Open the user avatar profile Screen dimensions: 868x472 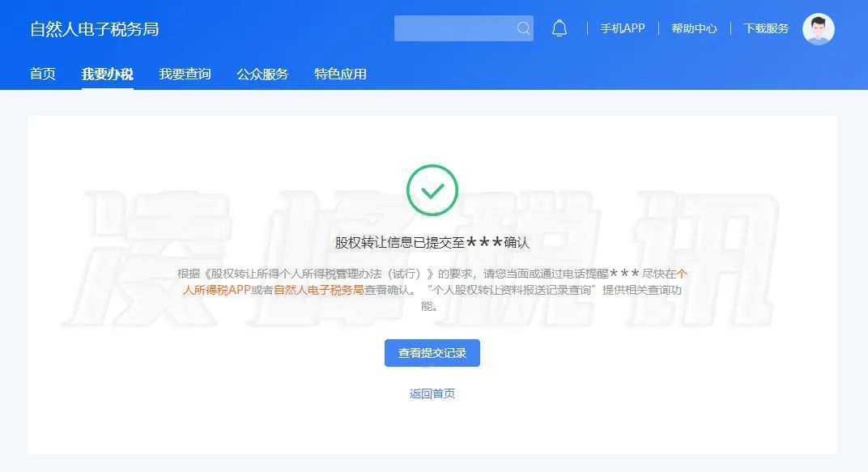(x=818, y=29)
